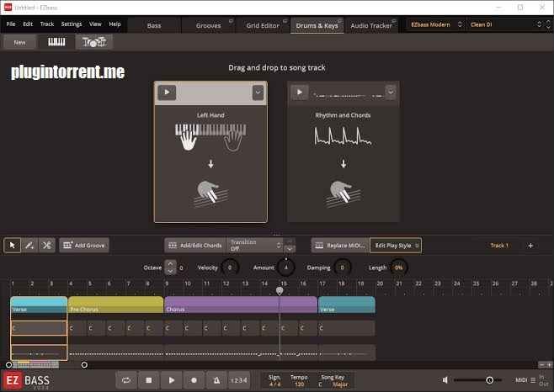Play the Rhythm and Chords preview
This screenshot has width=554, height=392.
coord(299,93)
